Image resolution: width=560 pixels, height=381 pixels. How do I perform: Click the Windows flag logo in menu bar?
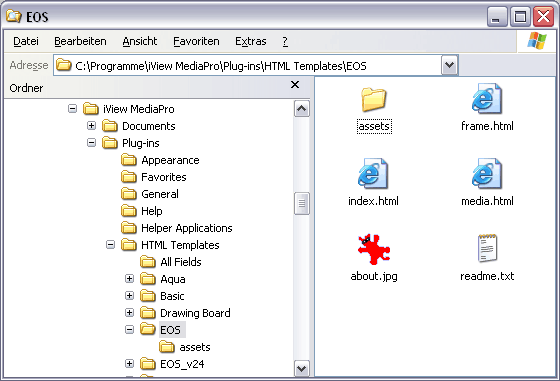537,41
